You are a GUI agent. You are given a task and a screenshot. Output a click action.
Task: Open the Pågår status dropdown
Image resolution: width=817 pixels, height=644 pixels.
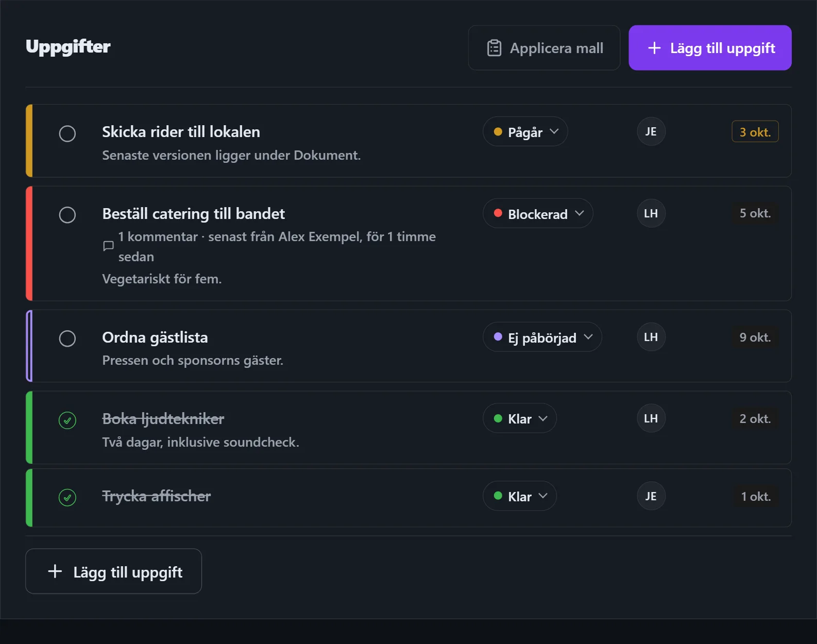525,132
